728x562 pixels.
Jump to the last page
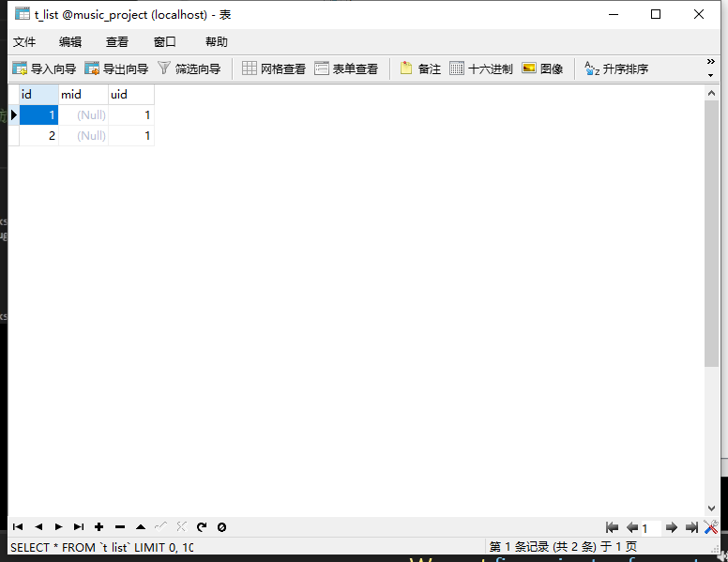coord(691,527)
